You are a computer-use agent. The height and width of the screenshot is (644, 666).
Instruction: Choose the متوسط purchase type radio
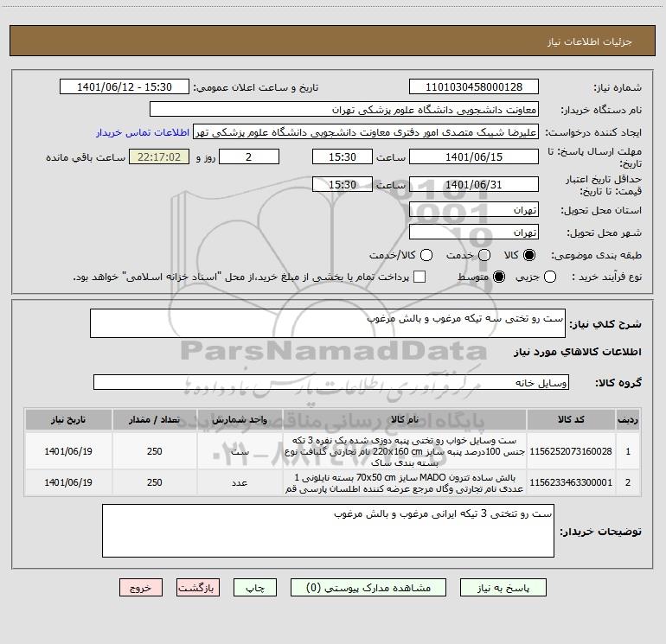coord(499,277)
